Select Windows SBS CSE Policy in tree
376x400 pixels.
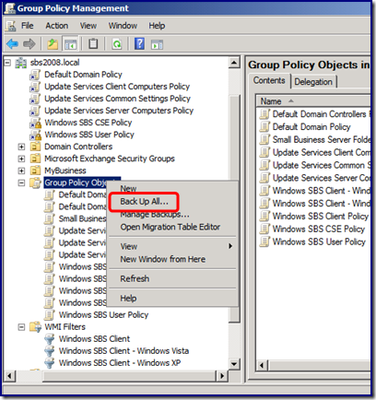[x=88, y=123]
